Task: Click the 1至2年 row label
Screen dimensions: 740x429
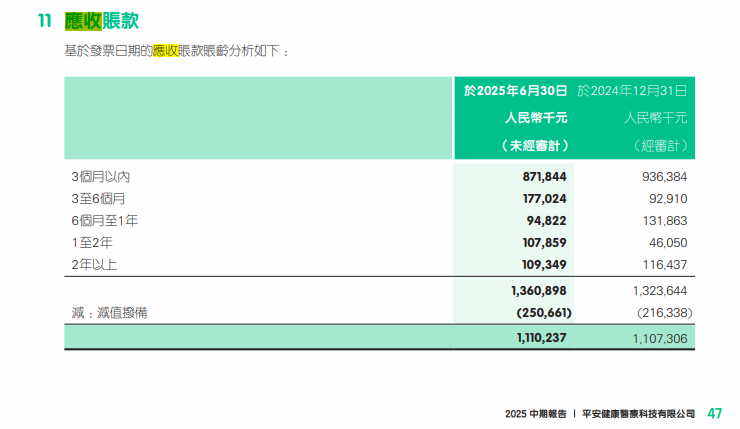Action: pyautogui.click(x=92, y=242)
